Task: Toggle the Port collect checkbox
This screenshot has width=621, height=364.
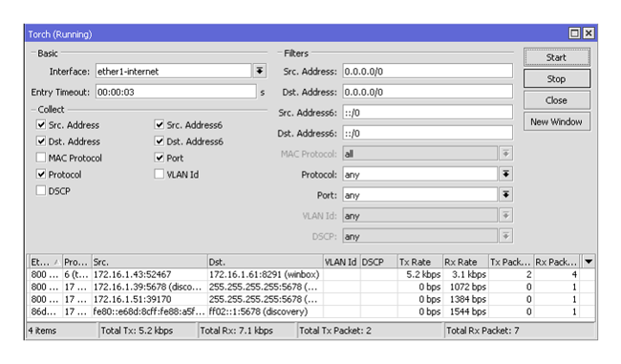Action: [160, 158]
